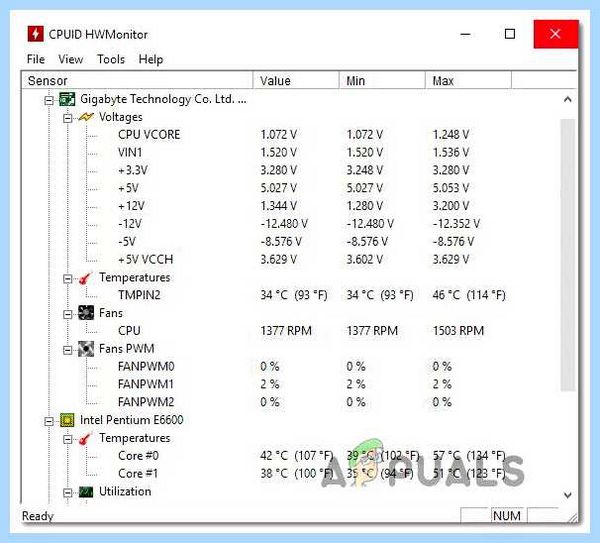600x543 pixels.
Task: Open the Tools menu
Action: click(111, 59)
